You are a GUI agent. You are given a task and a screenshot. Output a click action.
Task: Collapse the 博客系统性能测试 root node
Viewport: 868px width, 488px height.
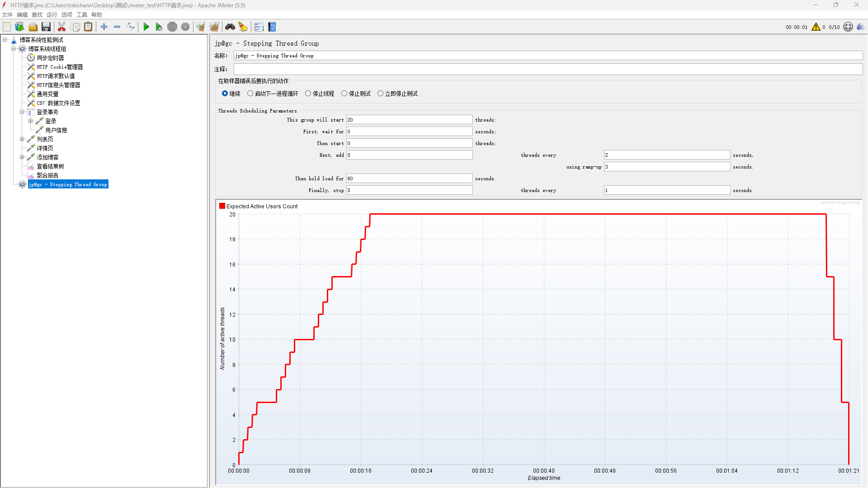[5, 40]
